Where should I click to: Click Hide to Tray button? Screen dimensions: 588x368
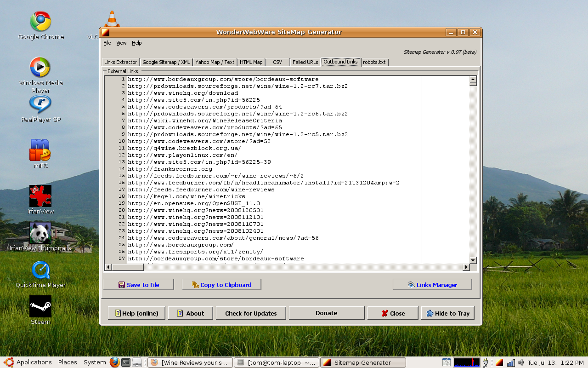pos(448,313)
